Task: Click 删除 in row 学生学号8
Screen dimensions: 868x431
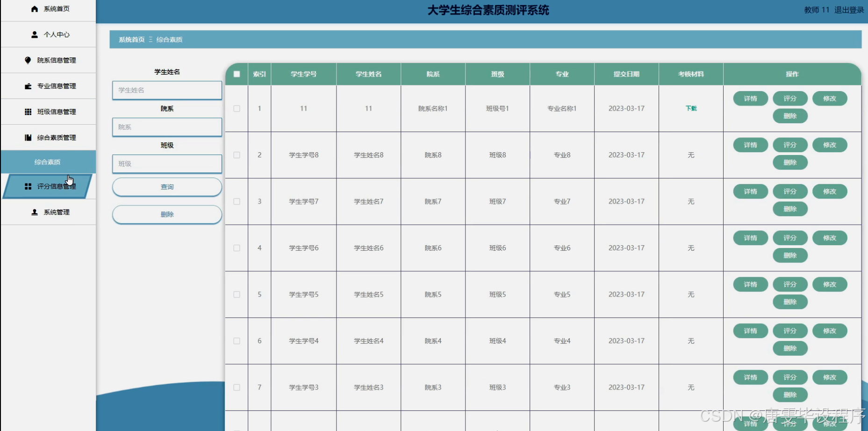Action: pyautogui.click(x=790, y=163)
